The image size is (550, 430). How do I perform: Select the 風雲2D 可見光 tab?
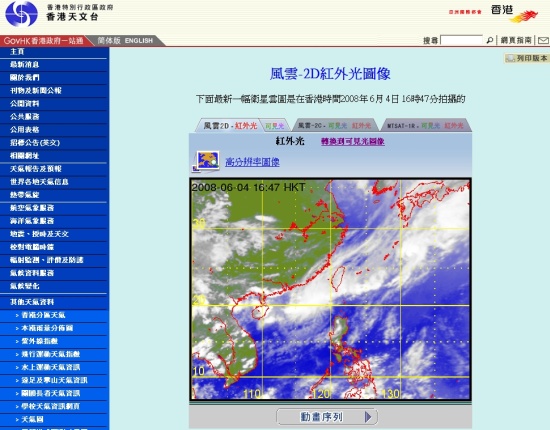[x=275, y=126]
